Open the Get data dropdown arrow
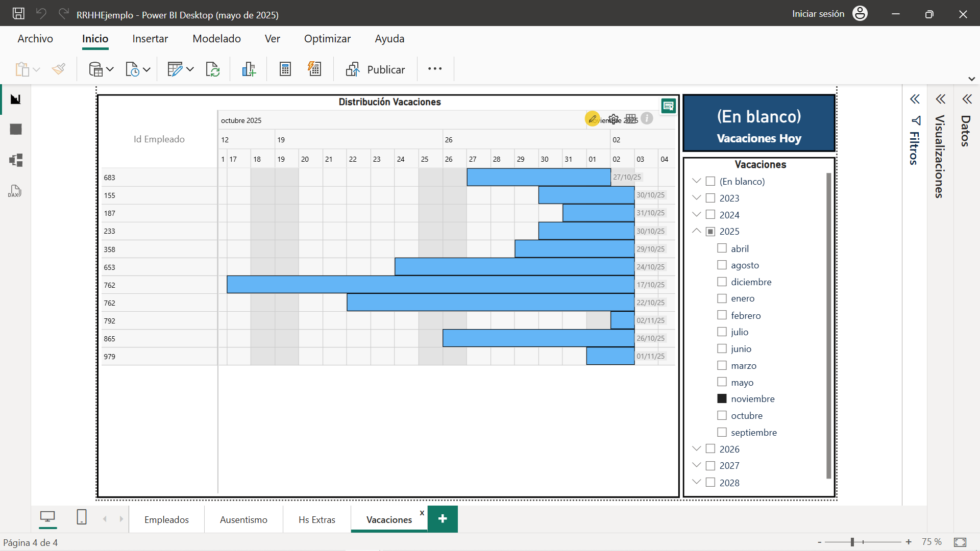Screen dimensions: 980x551 (110, 69)
